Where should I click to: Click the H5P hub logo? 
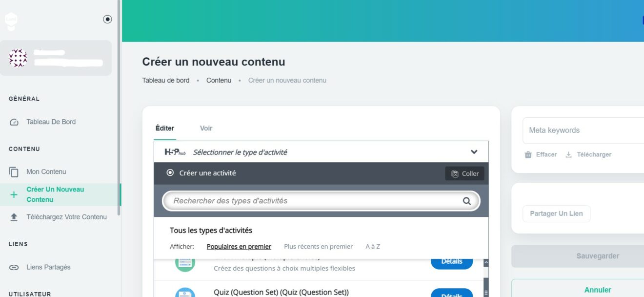175,152
